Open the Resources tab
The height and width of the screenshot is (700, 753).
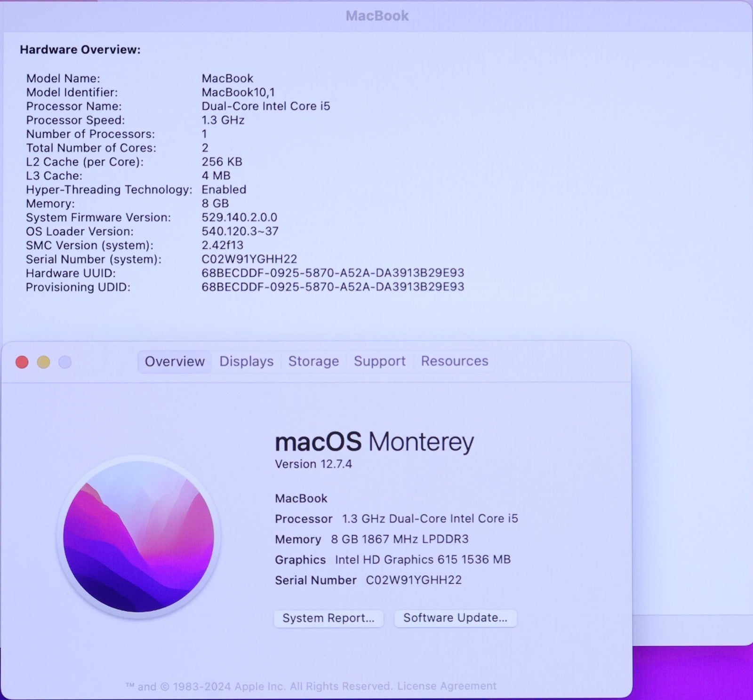pos(454,361)
